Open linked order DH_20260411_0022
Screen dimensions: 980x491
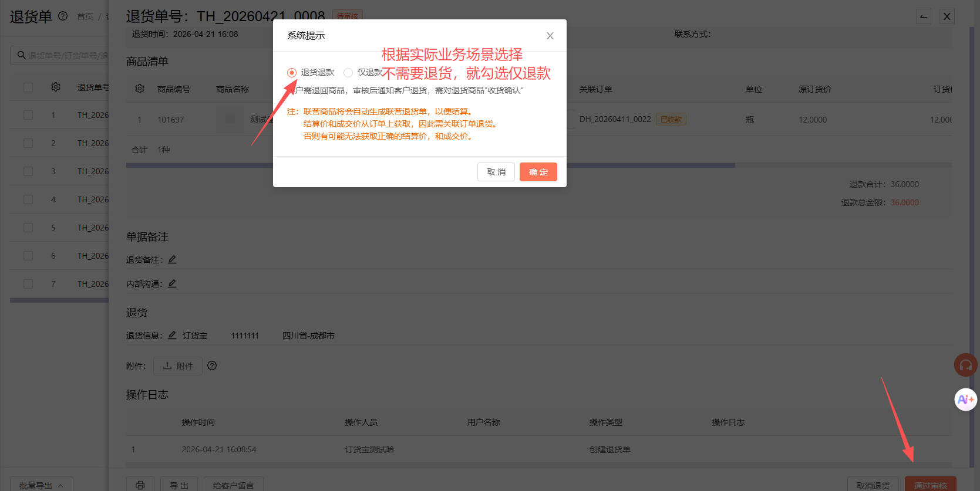coord(615,119)
